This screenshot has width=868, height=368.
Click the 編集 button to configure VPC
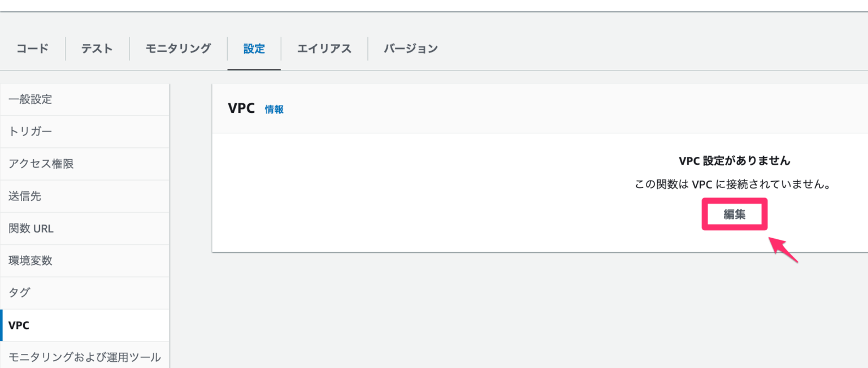point(734,214)
